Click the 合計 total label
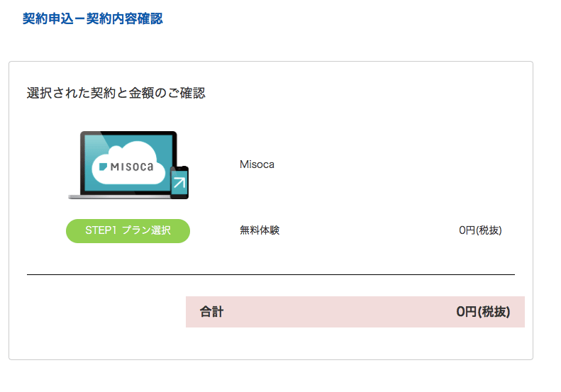The image size is (561, 392). [x=211, y=312]
